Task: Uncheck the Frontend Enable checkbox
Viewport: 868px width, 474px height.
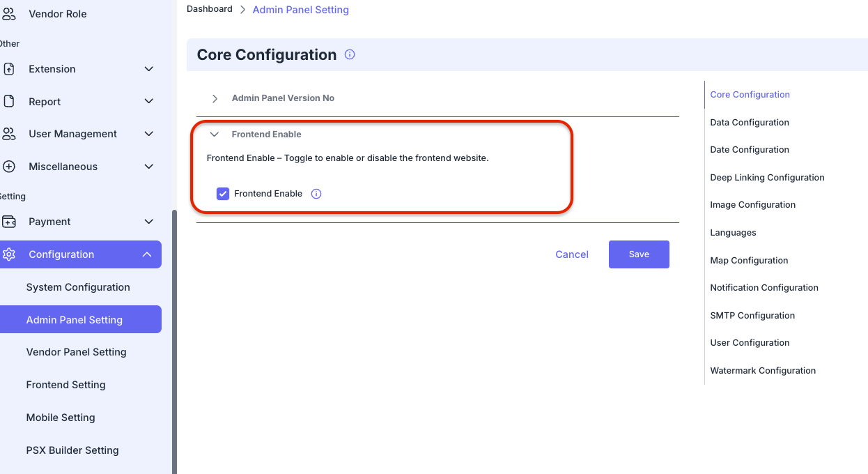Action: pos(223,194)
